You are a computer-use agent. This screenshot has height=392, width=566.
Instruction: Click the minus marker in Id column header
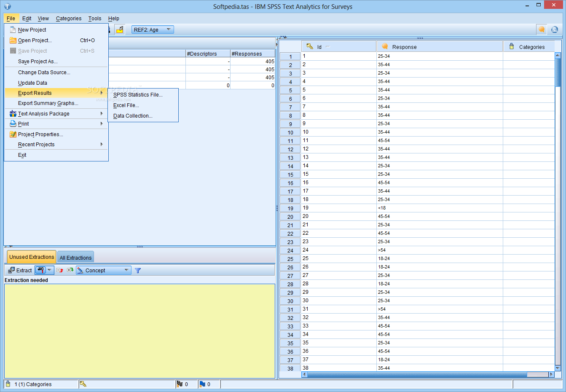coord(328,46)
